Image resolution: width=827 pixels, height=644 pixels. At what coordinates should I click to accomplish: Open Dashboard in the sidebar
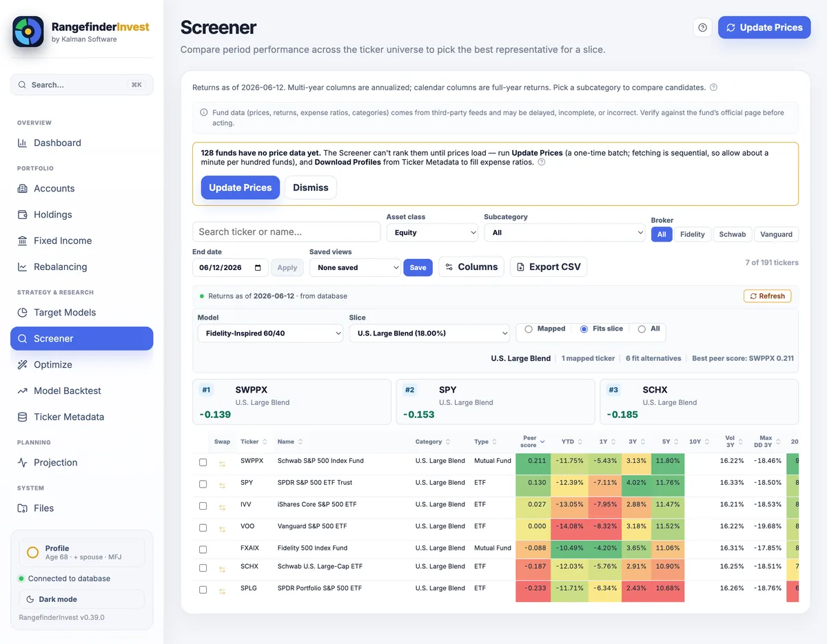point(81,143)
